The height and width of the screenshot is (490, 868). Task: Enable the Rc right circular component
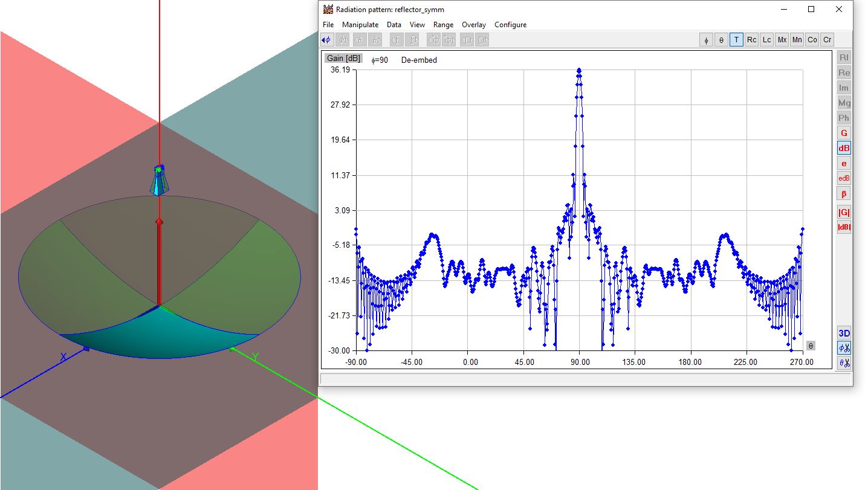pyautogui.click(x=751, y=40)
